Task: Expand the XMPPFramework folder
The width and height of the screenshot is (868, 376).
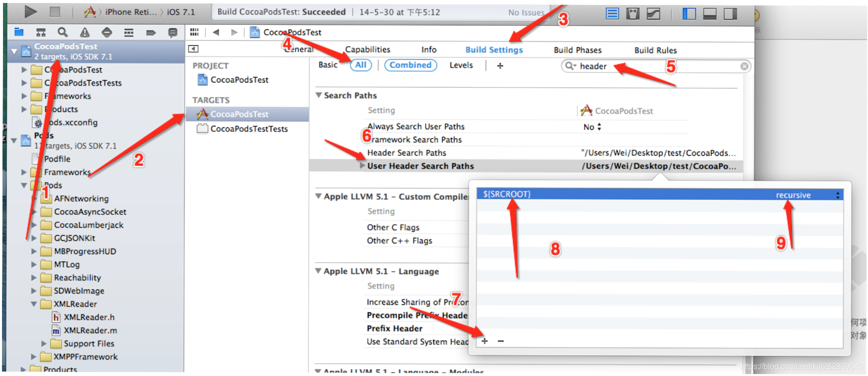Action: click(x=34, y=357)
